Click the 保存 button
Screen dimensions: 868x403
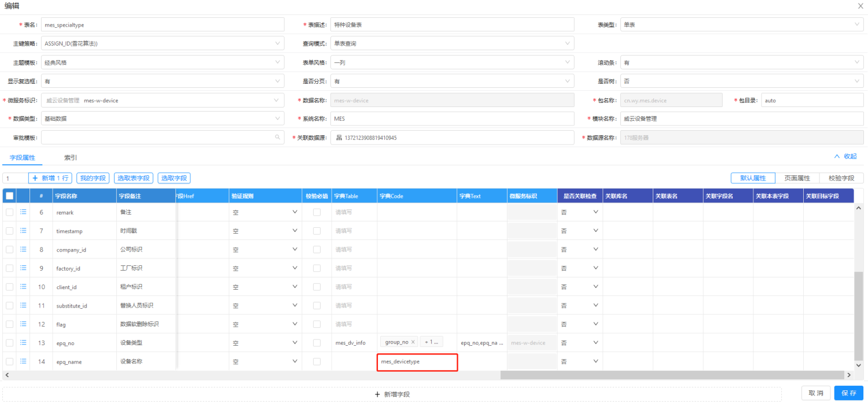(848, 393)
